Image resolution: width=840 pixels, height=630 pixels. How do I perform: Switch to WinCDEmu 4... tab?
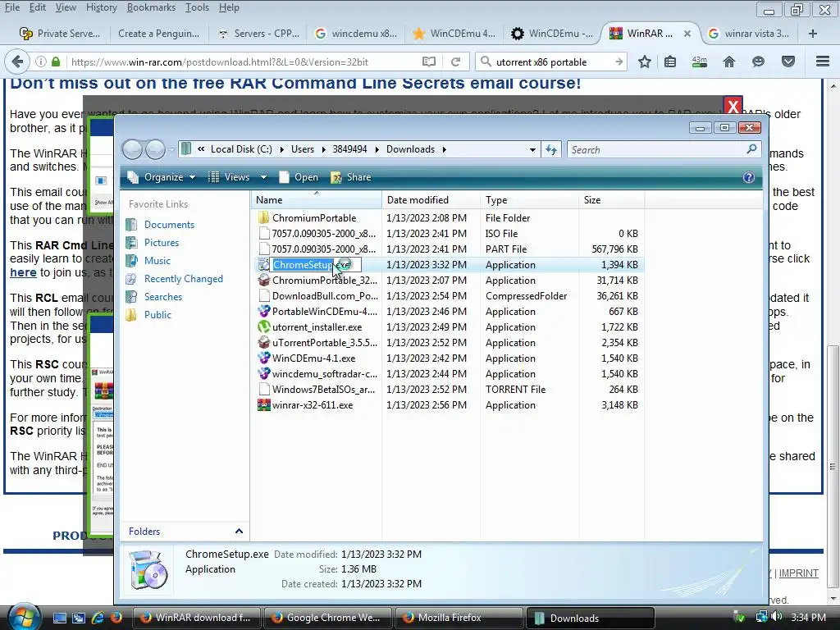[x=454, y=33]
